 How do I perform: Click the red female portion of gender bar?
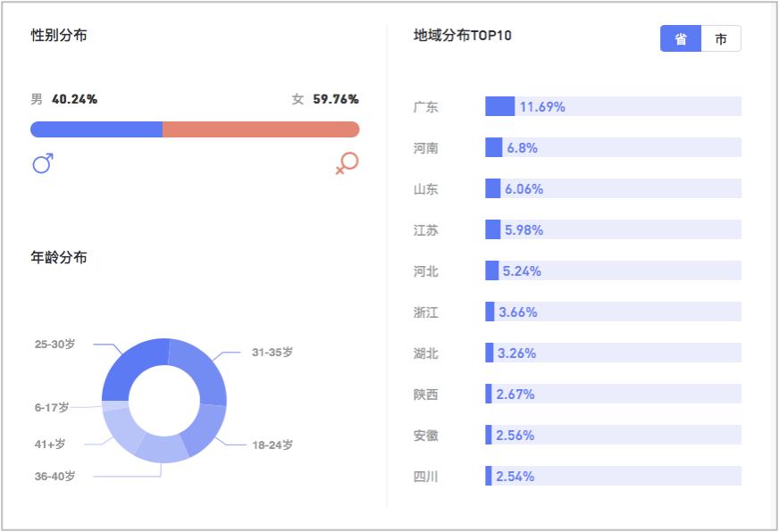click(261, 129)
